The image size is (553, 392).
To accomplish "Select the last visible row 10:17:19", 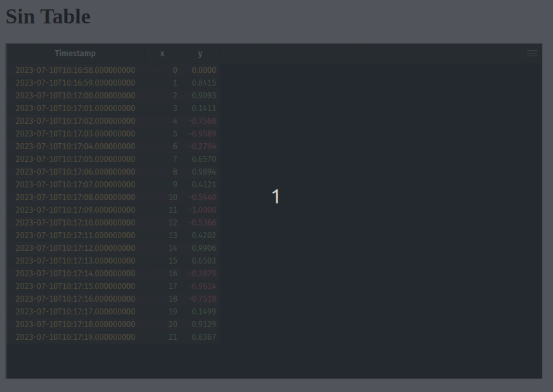I will 75,336.
